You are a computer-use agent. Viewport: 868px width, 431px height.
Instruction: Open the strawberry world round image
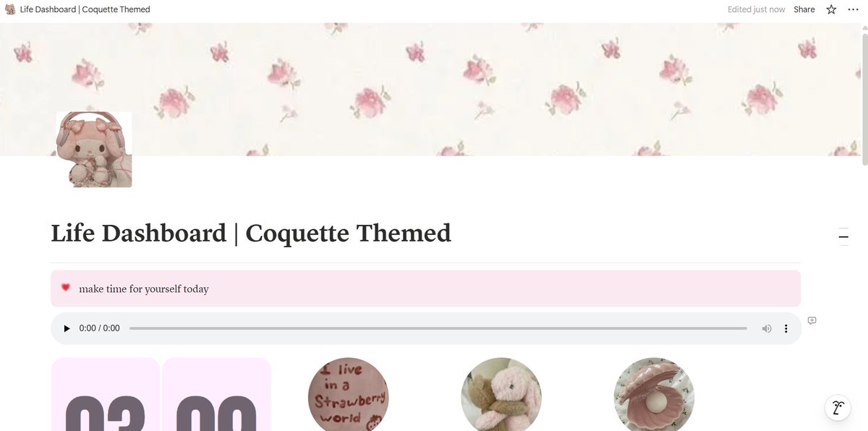point(348,394)
